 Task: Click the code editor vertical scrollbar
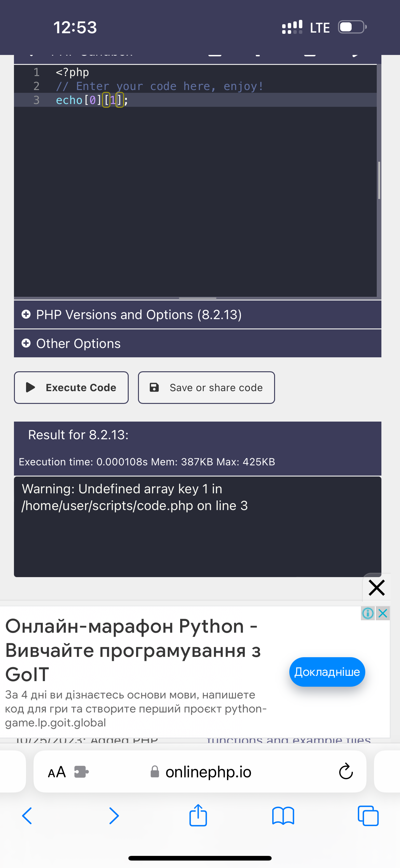(379, 180)
